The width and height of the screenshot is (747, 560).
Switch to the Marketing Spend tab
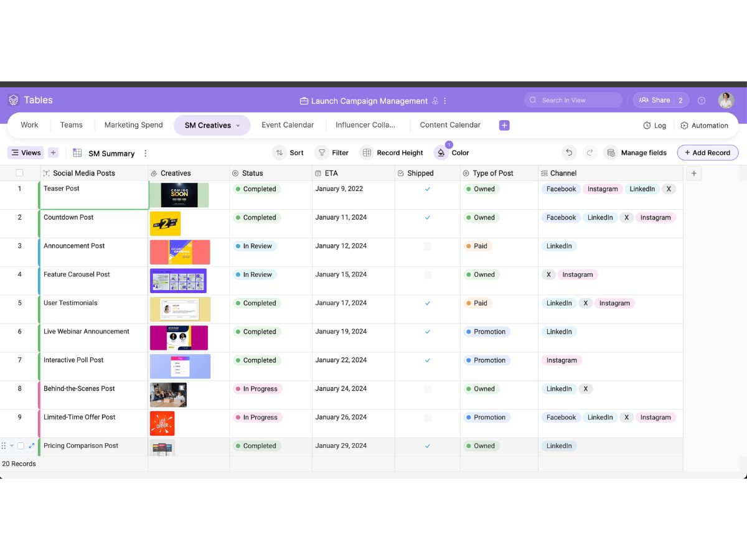point(133,125)
